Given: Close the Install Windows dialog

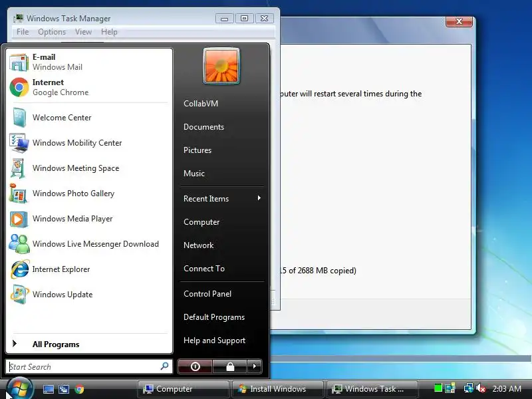Looking at the screenshot, I should click(x=459, y=21).
